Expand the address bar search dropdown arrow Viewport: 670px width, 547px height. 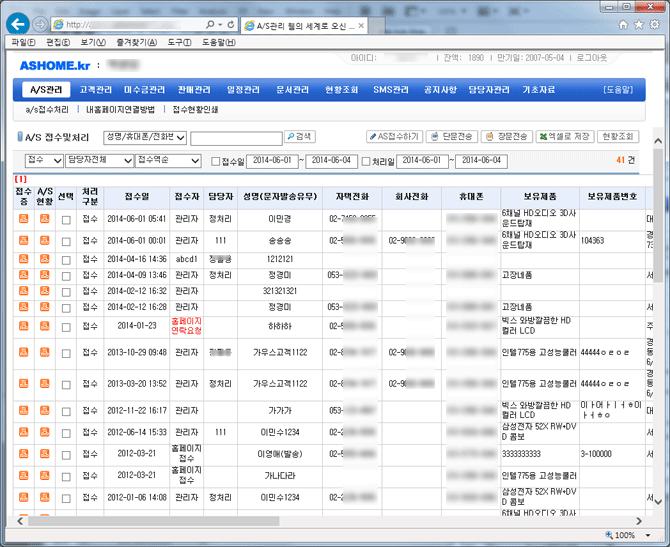click(x=220, y=25)
